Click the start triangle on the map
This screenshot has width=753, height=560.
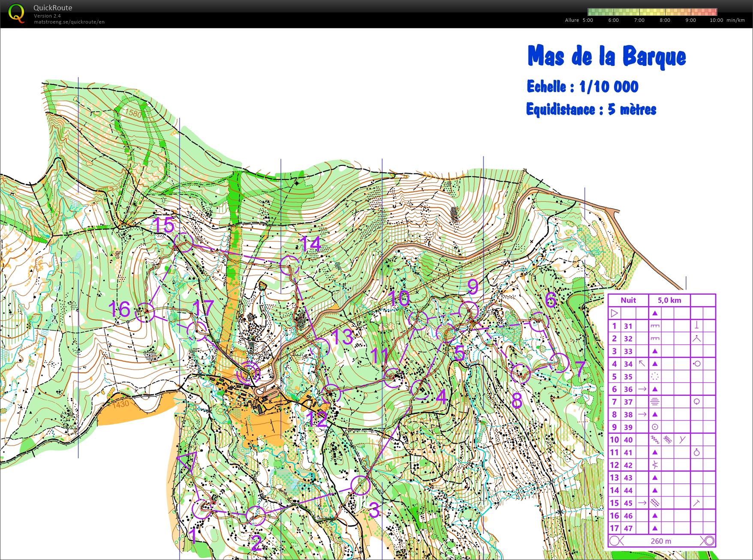pos(187,462)
